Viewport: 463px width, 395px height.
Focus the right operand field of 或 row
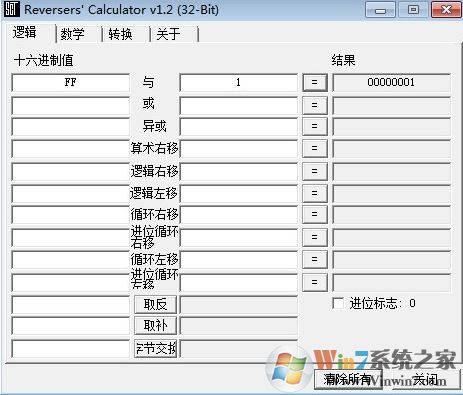(238, 105)
